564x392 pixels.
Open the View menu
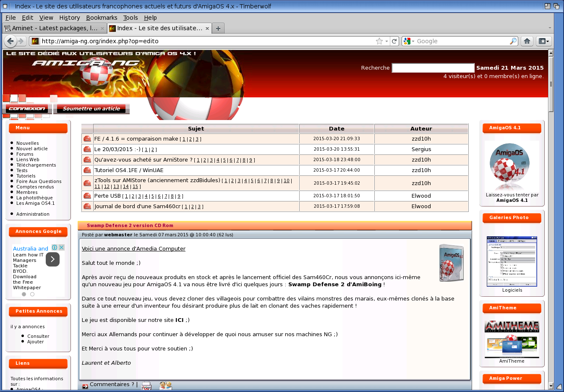click(x=46, y=18)
